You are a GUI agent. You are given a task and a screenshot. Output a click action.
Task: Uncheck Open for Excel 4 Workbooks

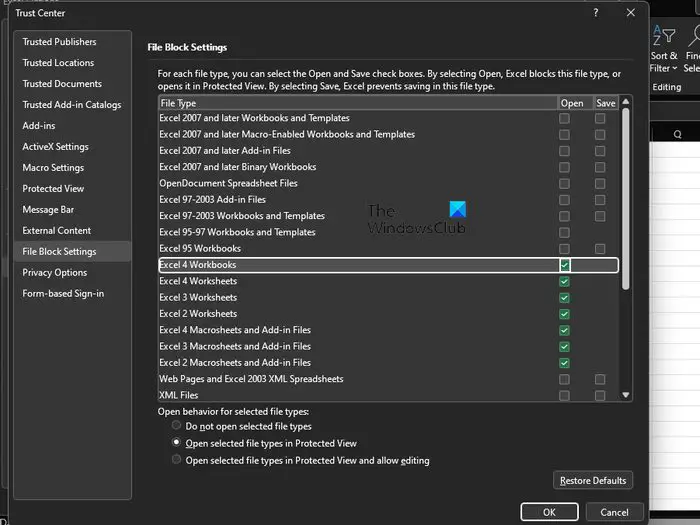pyautogui.click(x=564, y=265)
